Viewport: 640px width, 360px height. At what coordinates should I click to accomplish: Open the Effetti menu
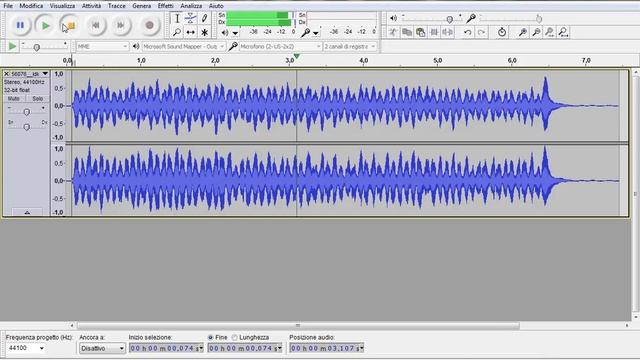165,6
